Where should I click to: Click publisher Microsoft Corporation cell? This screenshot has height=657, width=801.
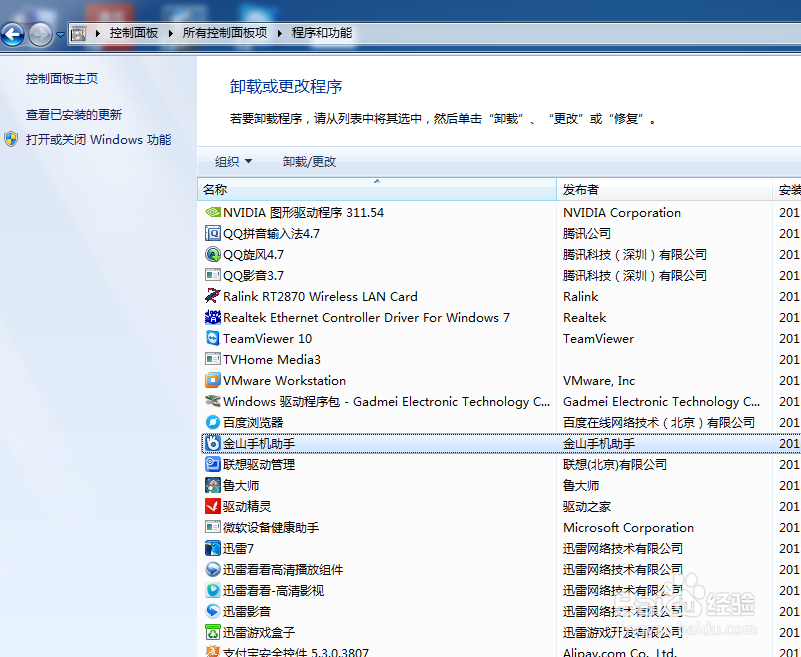[x=628, y=527]
